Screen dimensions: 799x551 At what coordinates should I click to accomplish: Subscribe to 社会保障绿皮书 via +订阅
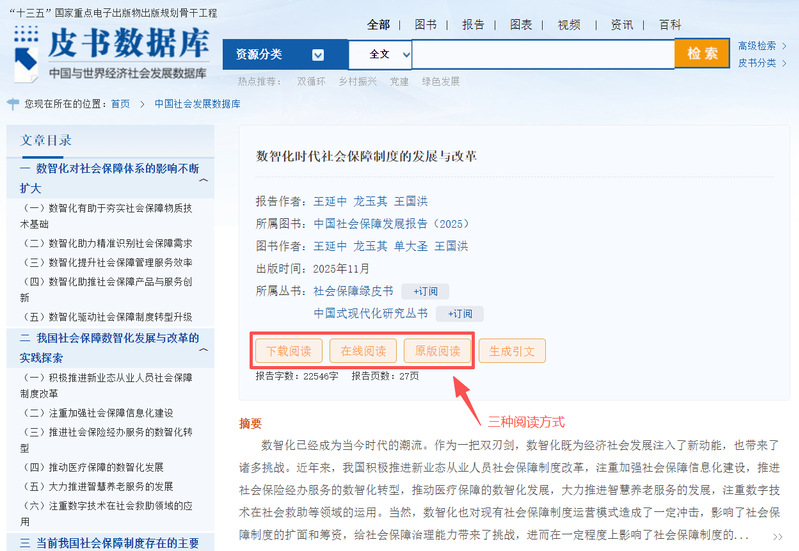click(425, 291)
